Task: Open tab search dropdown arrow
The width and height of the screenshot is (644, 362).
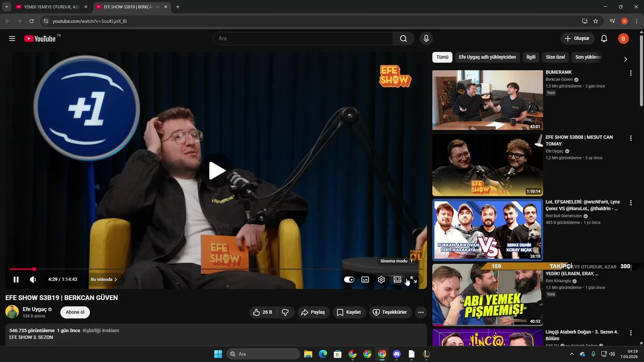Action: click(x=7, y=7)
